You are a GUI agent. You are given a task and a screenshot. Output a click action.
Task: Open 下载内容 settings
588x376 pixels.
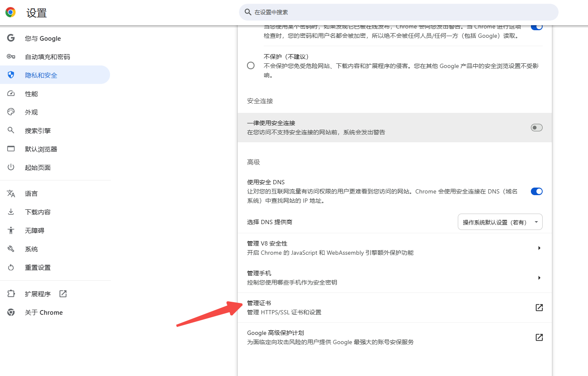55,212
